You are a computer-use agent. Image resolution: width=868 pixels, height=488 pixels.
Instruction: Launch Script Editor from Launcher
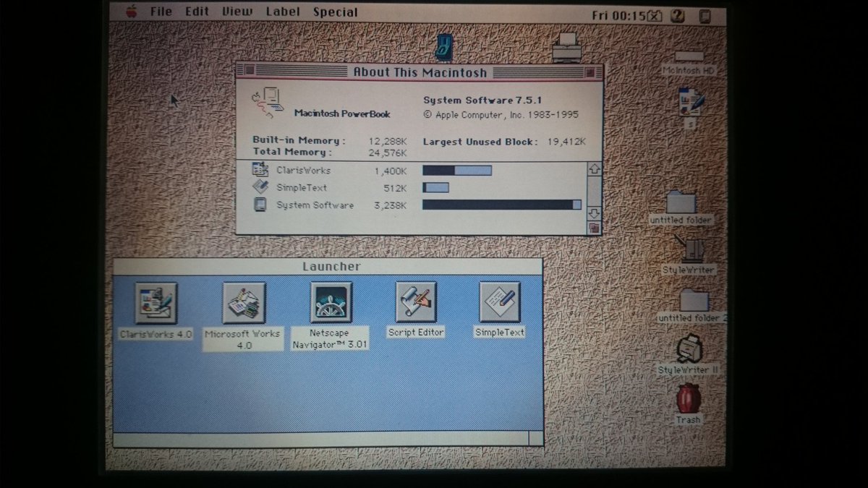click(416, 301)
